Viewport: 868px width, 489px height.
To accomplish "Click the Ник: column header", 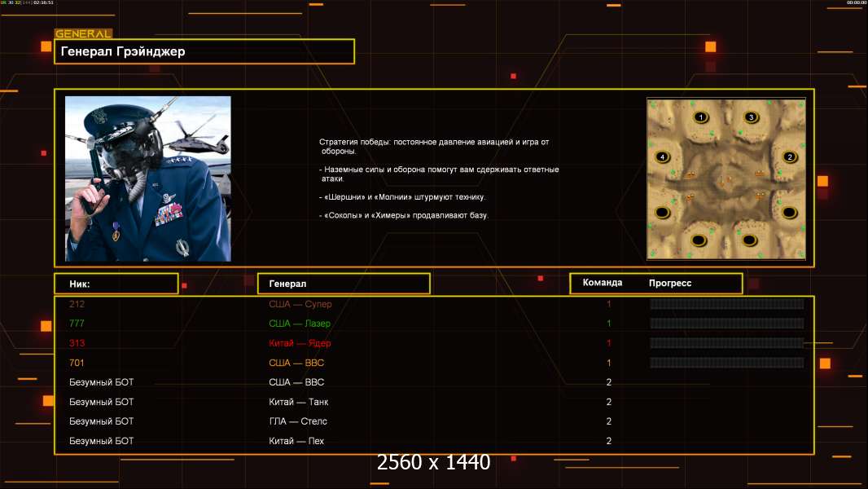I will pos(116,284).
